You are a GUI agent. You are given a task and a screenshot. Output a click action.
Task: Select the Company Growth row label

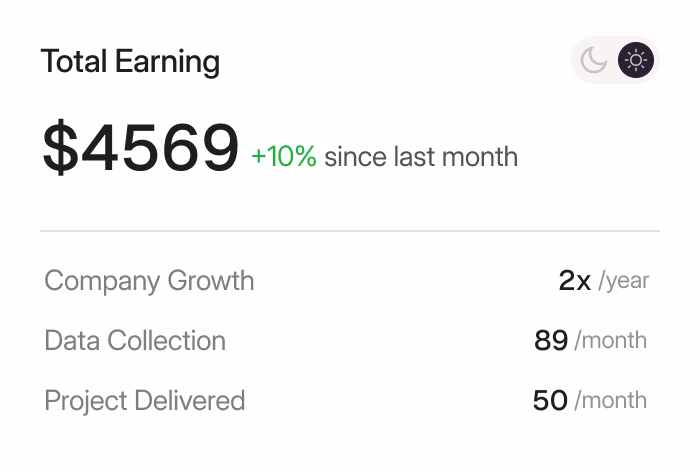tap(149, 281)
